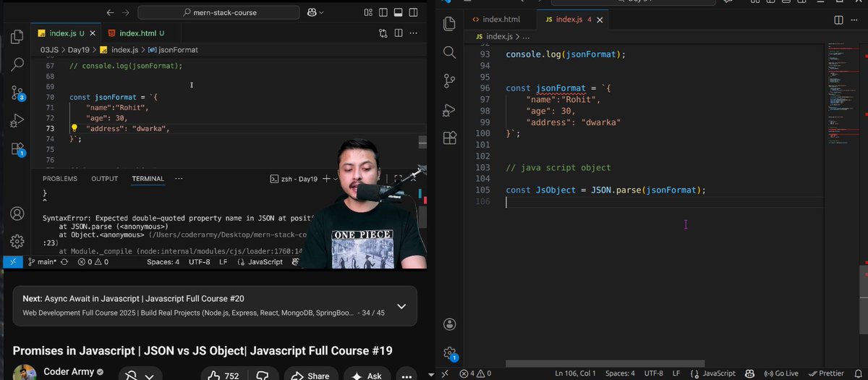Open Run and Debug in the right VS Code window
The width and height of the screenshot is (868, 380).
449,109
